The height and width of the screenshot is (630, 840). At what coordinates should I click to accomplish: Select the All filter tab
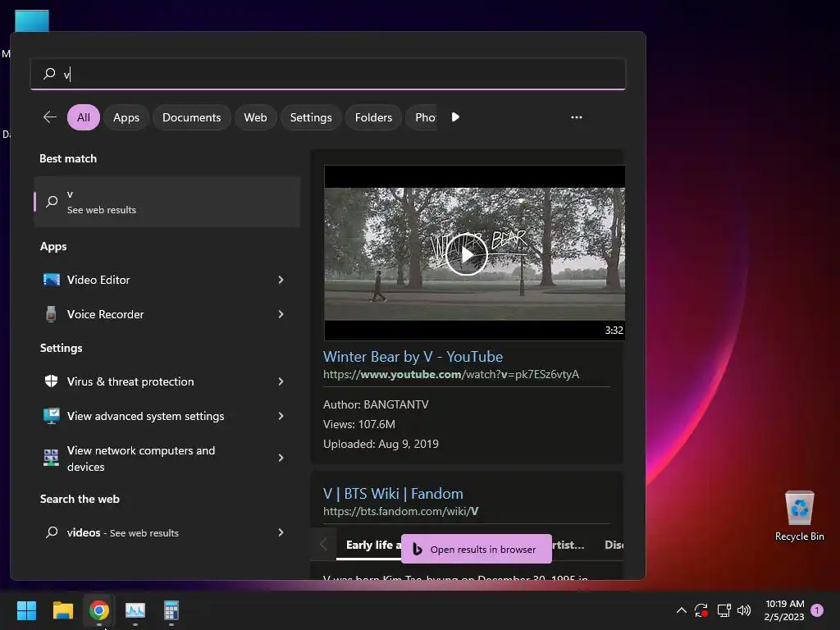[x=84, y=117]
